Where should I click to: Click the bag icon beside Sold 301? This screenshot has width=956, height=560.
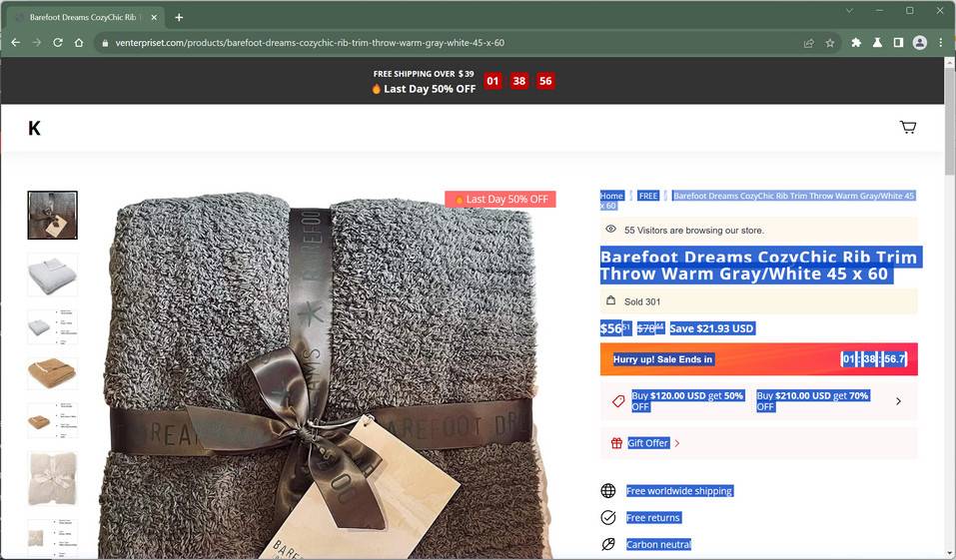(x=610, y=300)
